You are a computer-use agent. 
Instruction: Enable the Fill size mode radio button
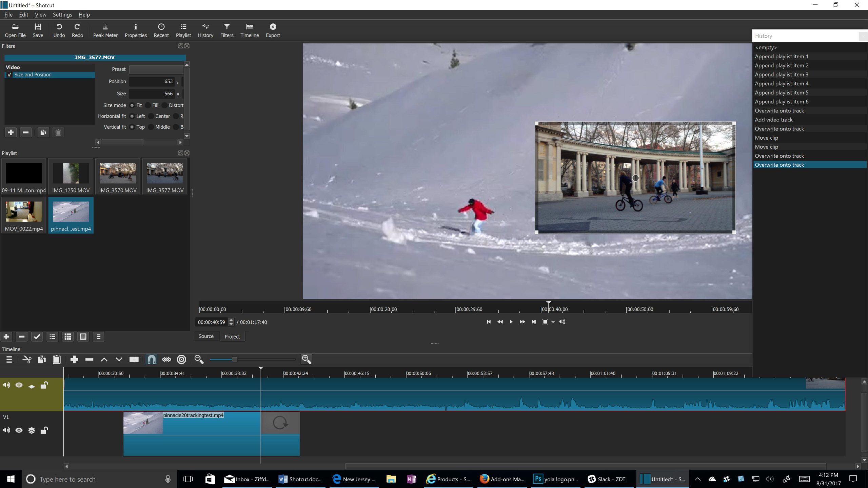(x=148, y=105)
